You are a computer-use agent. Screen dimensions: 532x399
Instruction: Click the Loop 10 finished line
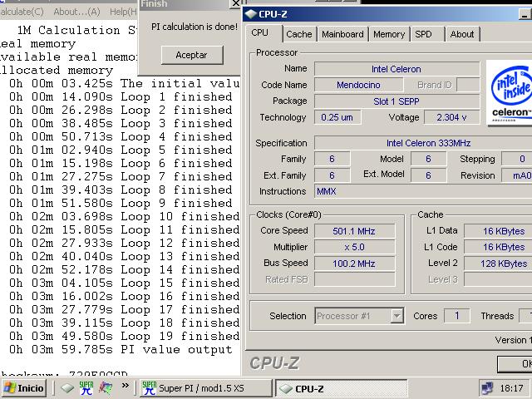coord(124,216)
